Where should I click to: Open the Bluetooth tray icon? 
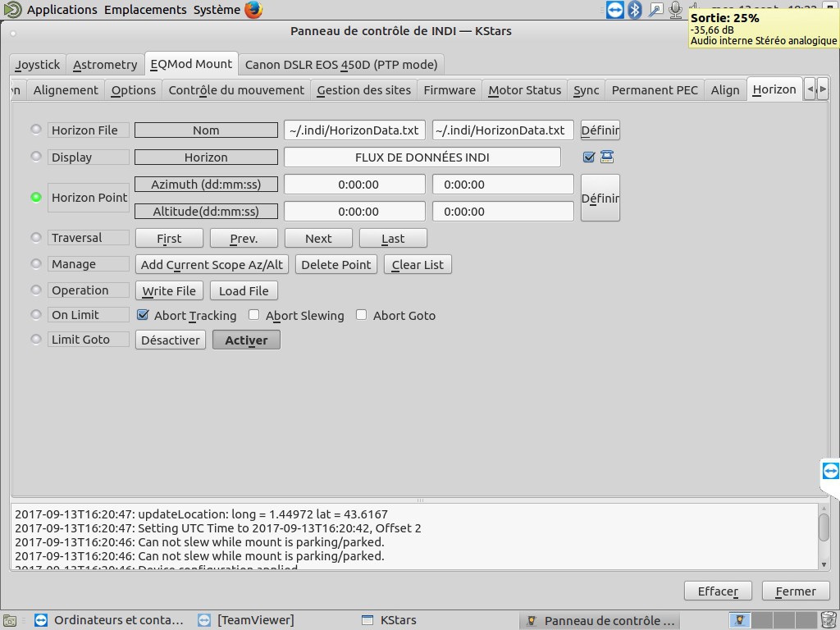[x=635, y=10]
